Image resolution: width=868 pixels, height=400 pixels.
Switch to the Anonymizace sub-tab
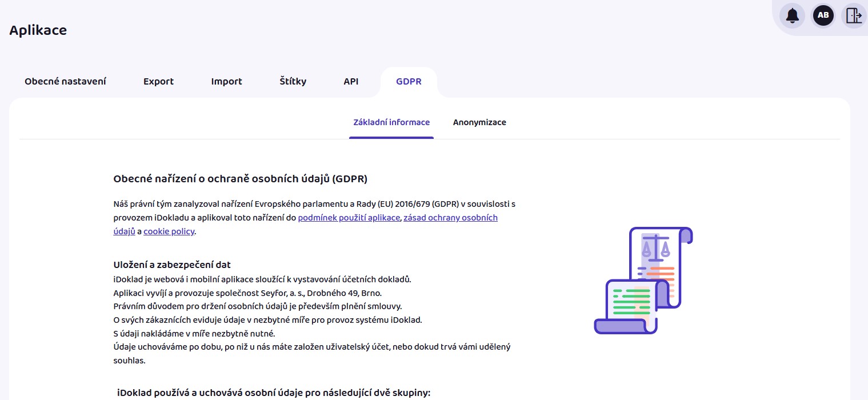(479, 122)
